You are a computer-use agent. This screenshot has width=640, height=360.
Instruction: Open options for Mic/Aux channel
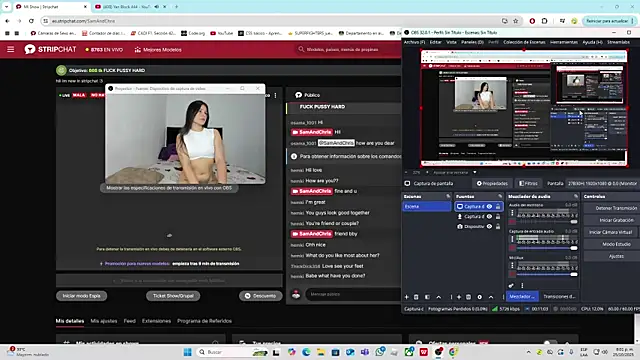pos(512,265)
